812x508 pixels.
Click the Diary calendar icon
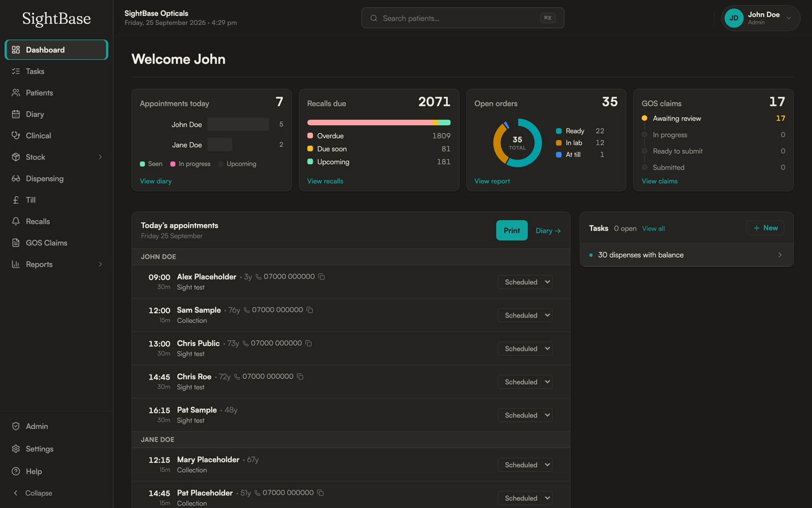(16, 114)
